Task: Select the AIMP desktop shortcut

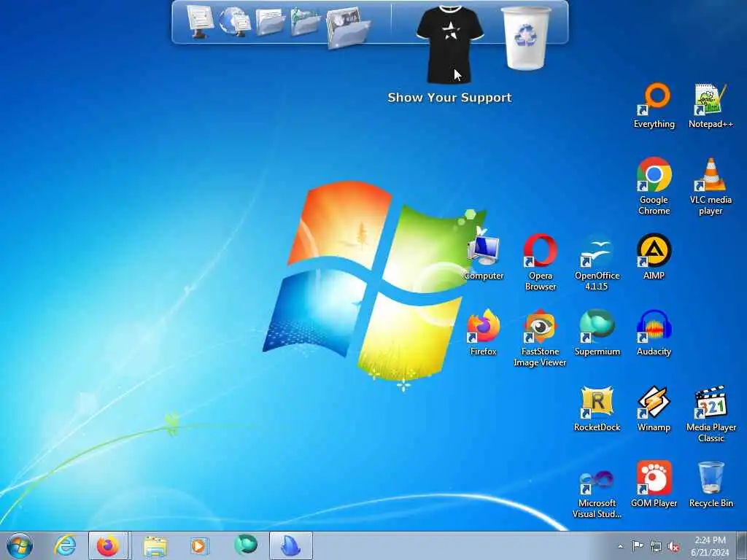Action: 654,257
